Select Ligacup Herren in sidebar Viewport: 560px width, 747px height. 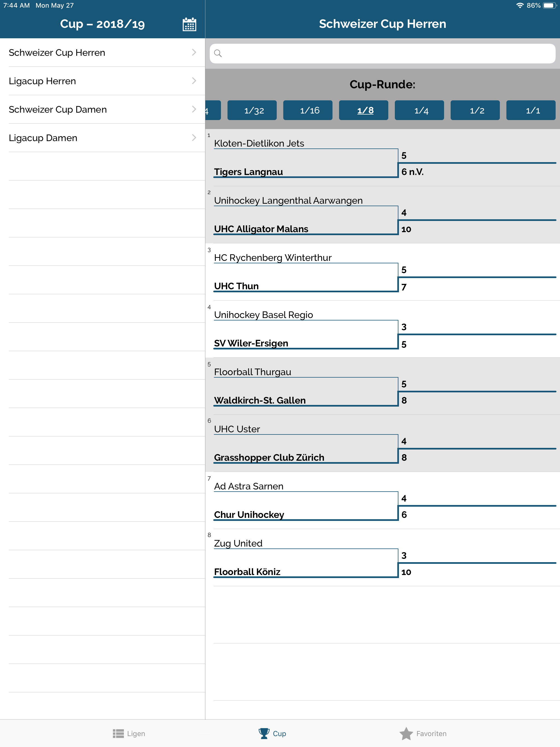point(102,81)
